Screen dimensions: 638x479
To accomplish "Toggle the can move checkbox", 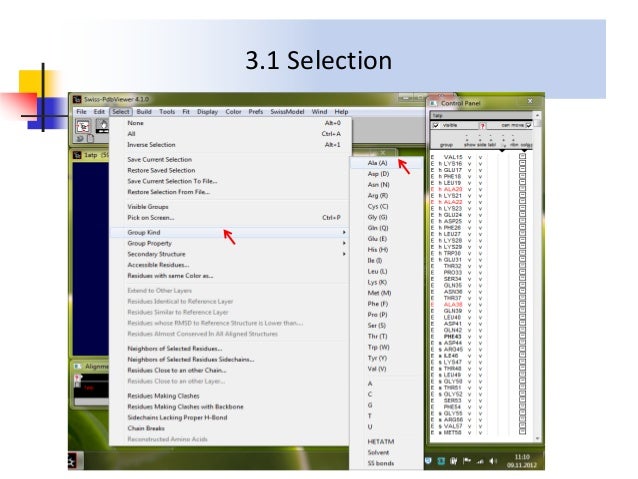I will 529,125.
